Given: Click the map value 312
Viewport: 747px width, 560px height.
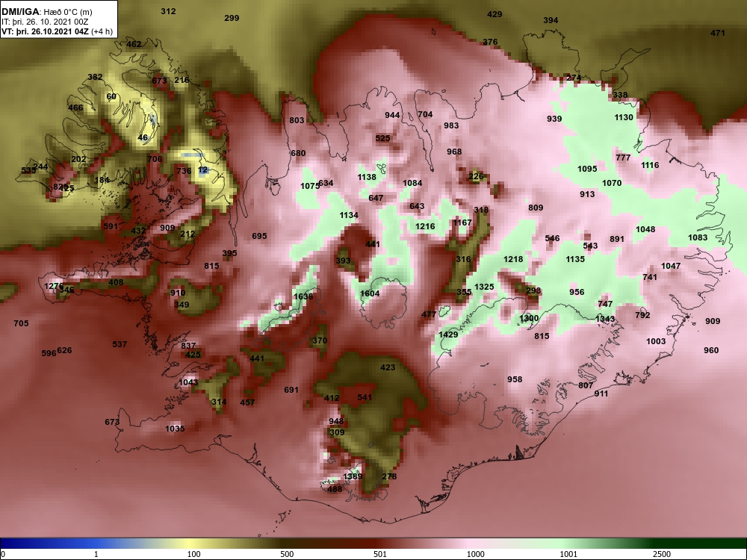Looking at the screenshot, I should pyautogui.click(x=168, y=11).
